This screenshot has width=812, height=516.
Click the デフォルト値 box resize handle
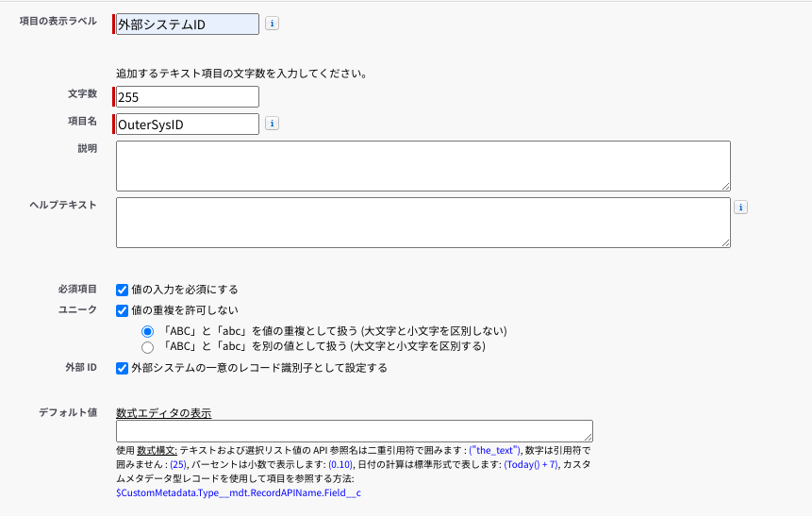[588, 438]
